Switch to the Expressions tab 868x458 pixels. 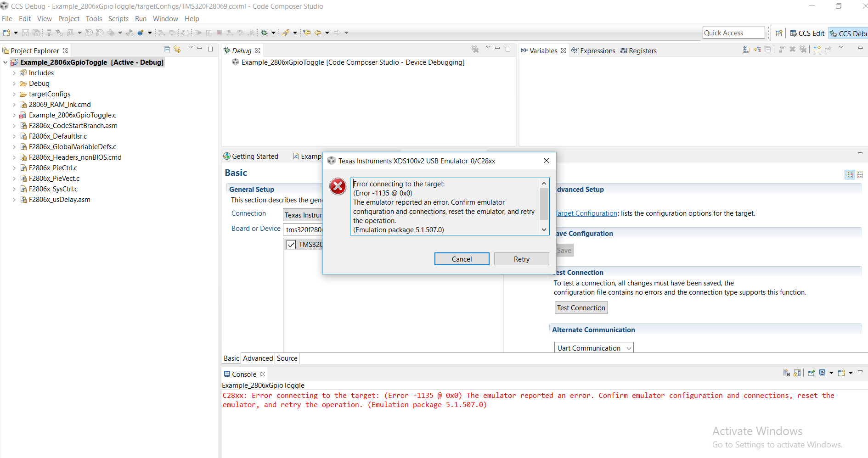593,50
